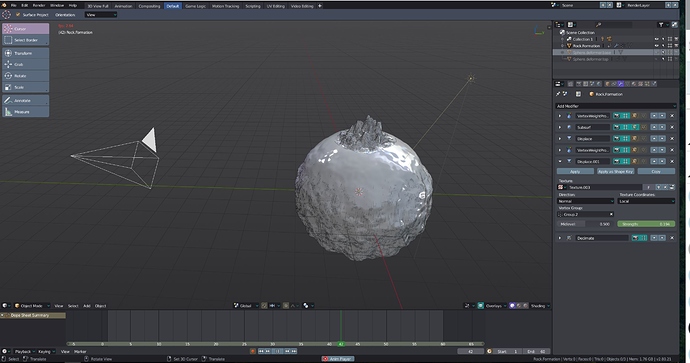Select the Cursor tool in the toolbar
This screenshot has height=363, width=690.
coord(26,29)
